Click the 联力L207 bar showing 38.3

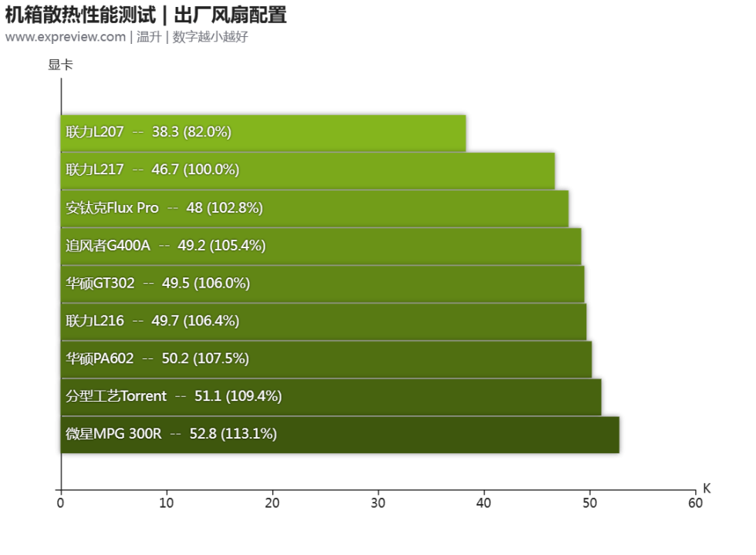click(x=262, y=133)
